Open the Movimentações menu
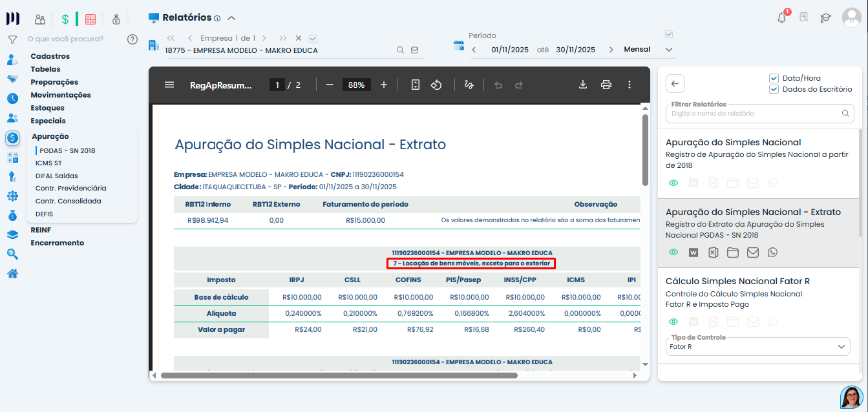 tap(61, 95)
